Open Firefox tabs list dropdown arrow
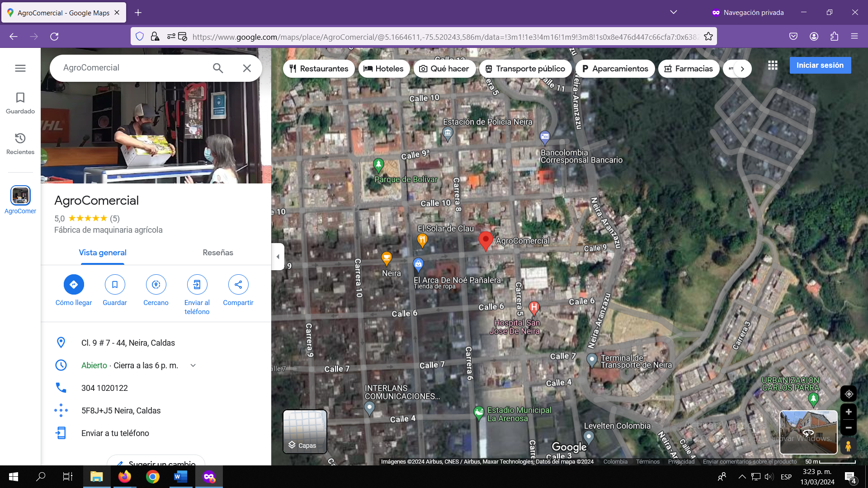This screenshot has height=488, width=868. (x=674, y=12)
